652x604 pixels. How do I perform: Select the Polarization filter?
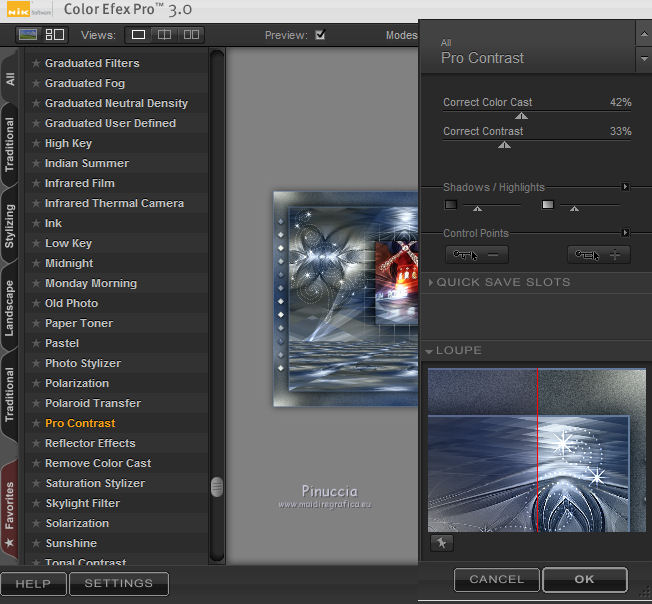pos(116,383)
